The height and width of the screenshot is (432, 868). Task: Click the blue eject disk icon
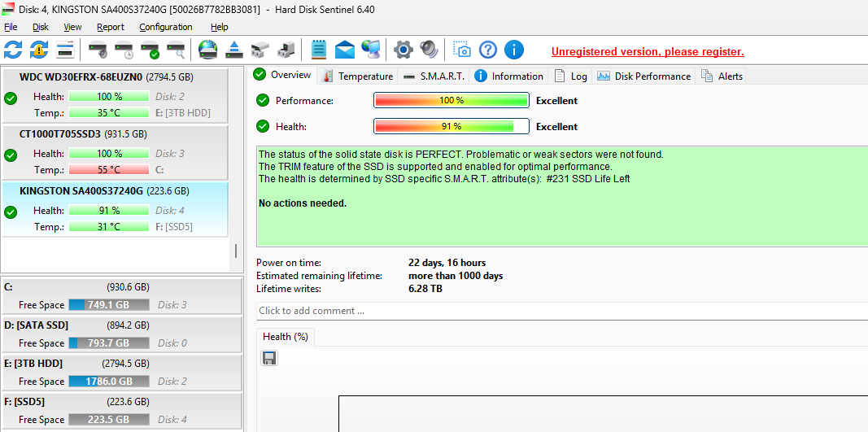pos(233,50)
